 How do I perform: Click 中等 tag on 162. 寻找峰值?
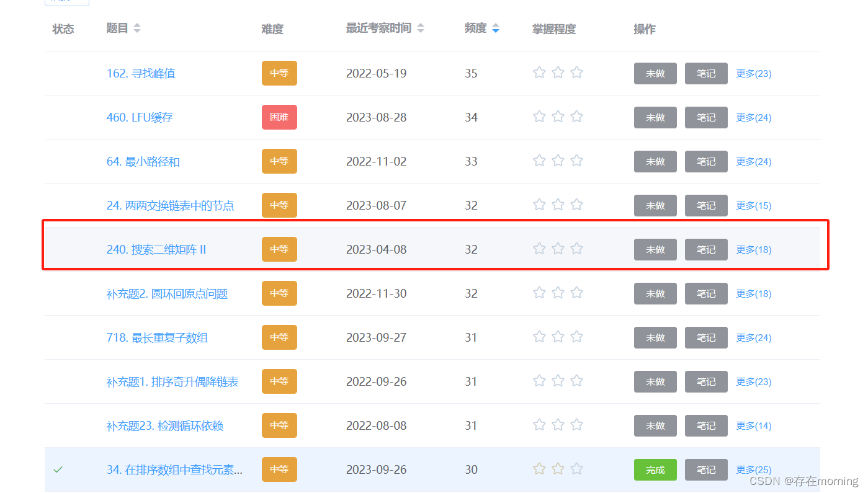279,73
